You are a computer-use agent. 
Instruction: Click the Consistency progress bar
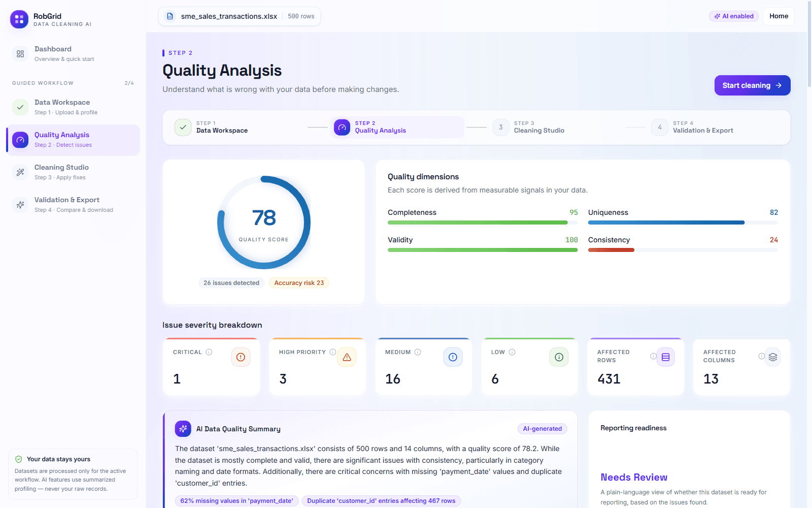click(x=683, y=250)
